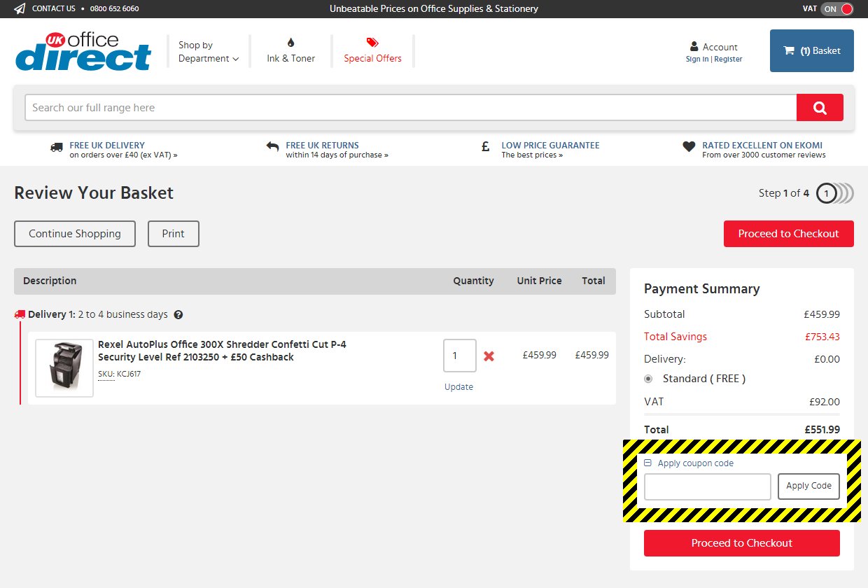Click the 0800 652 6060 phone number

coord(114,9)
